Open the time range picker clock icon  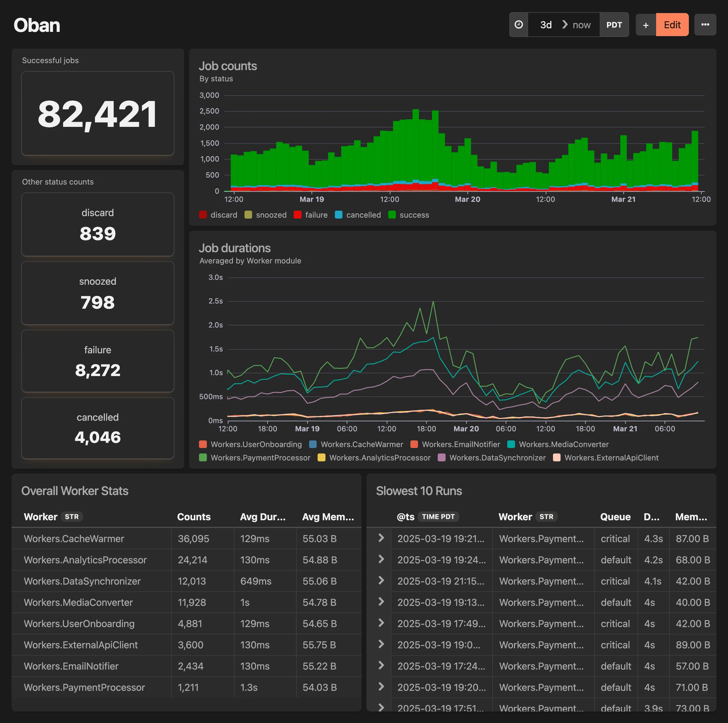[x=519, y=25]
